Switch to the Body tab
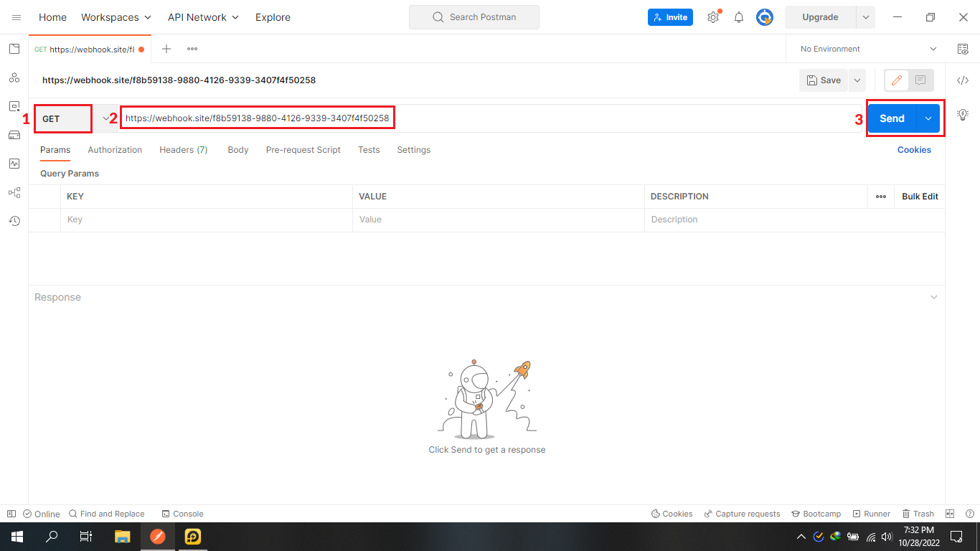980x551 pixels. point(238,150)
